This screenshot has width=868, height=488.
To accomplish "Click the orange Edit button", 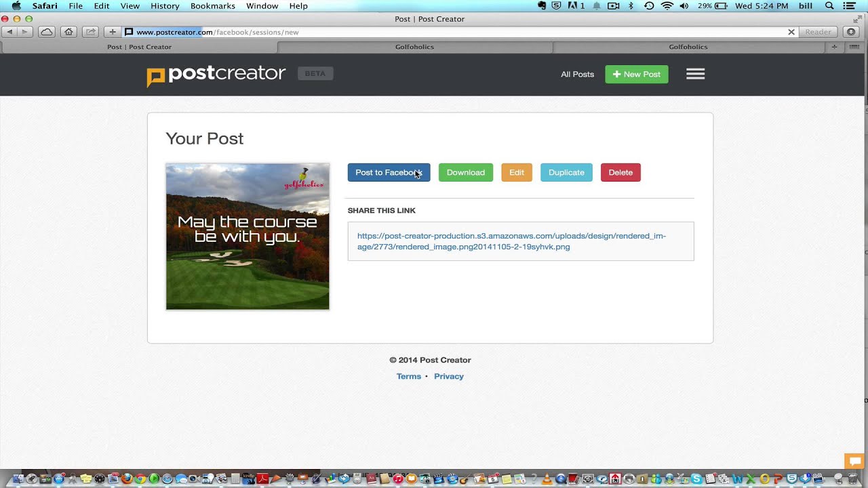I will (x=517, y=172).
